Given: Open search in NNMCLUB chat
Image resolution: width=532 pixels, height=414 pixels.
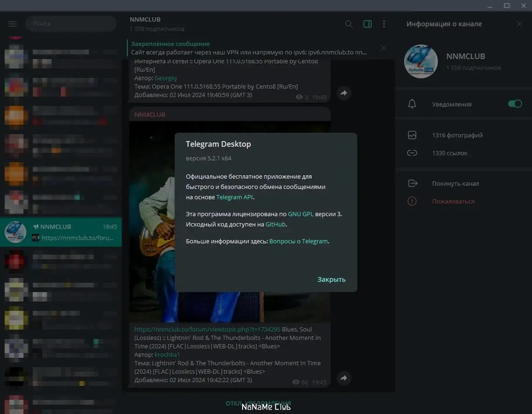Looking at the screenshot, I should pos(349,24).
